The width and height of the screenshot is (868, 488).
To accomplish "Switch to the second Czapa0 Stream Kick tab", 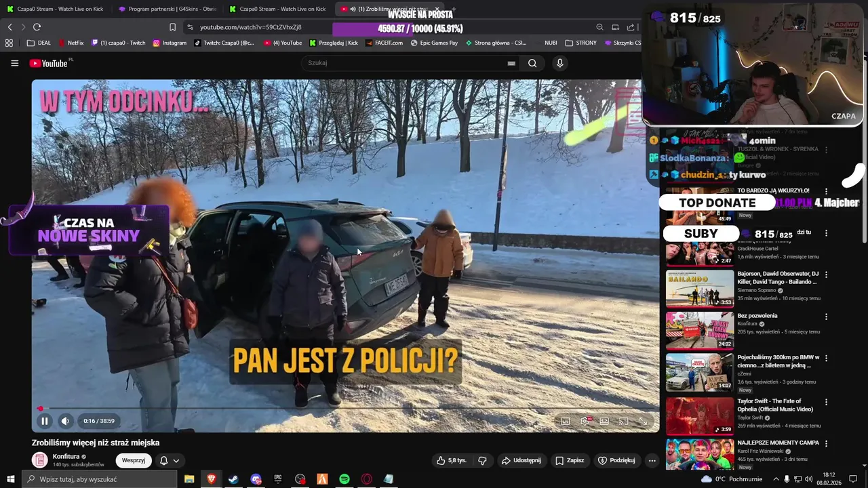I will tap(279, 9).
